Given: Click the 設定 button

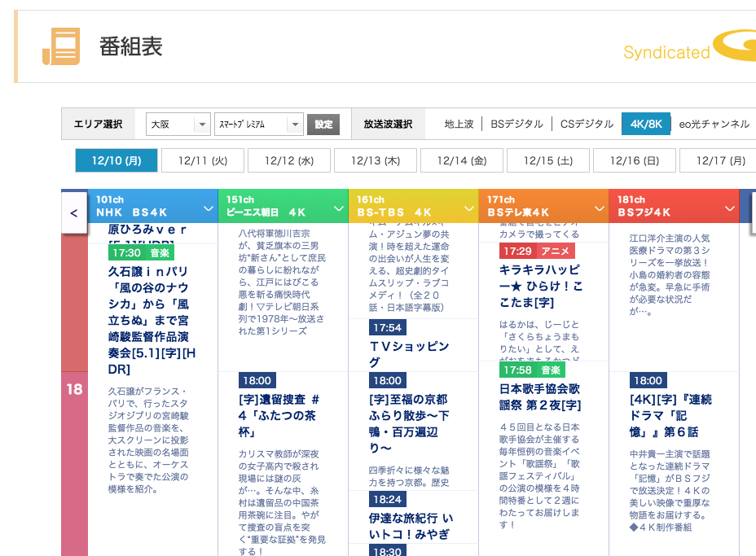Looking at the screenshot, I should coord(323,125).
